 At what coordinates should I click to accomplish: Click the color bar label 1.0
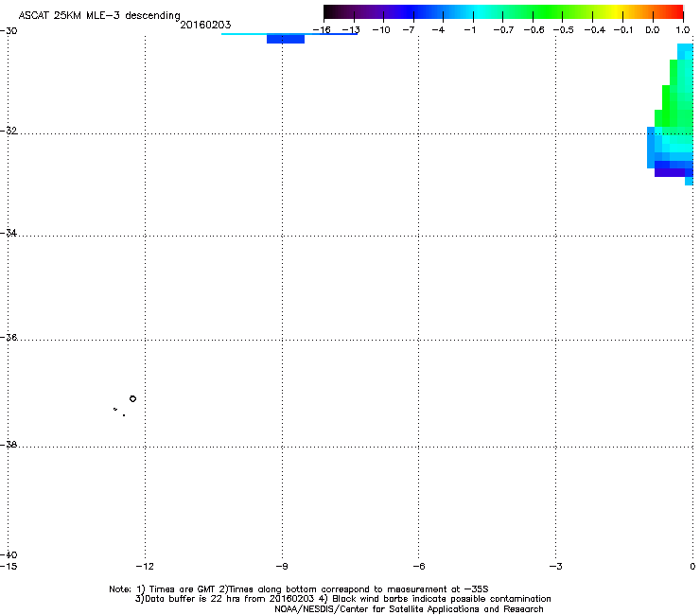683,30
